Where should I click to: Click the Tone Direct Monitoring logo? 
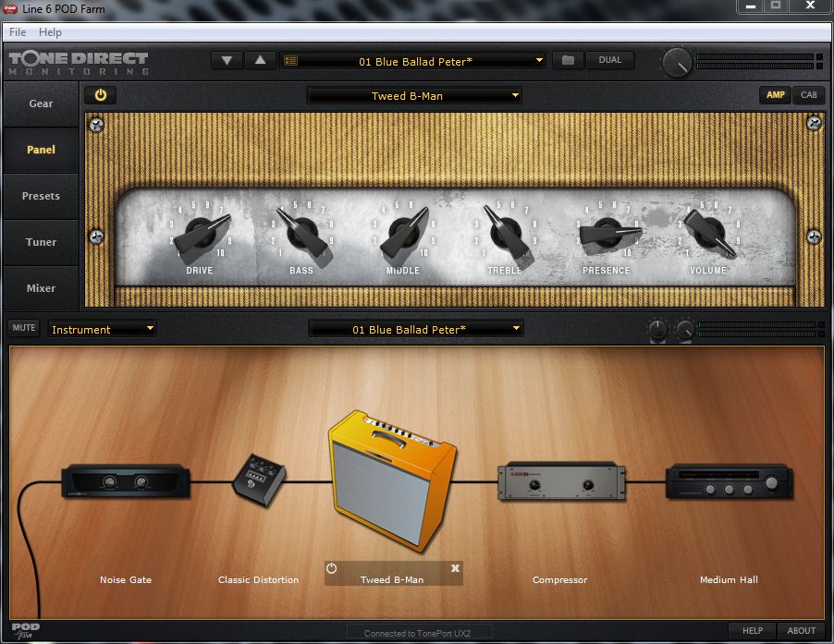79,63
